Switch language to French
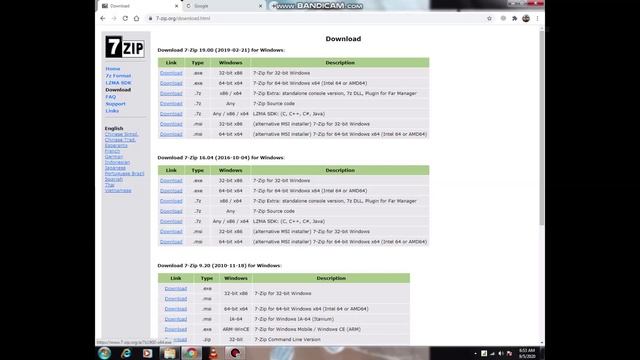The width and height of the screenshot is (640, 360). pos(112,151)
